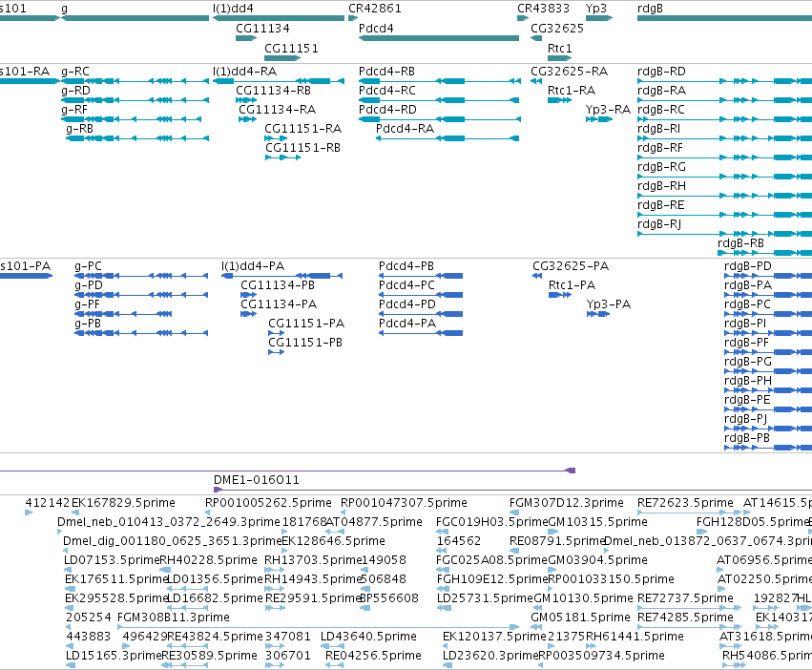Click the rdgB-RH transcript label

coord(661,185)
